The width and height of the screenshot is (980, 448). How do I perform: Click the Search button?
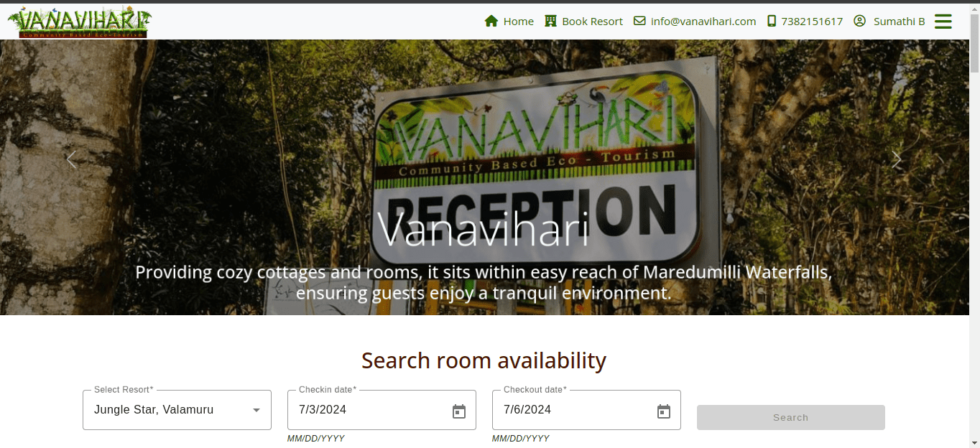pyautogui.click(x=791, y=417)
